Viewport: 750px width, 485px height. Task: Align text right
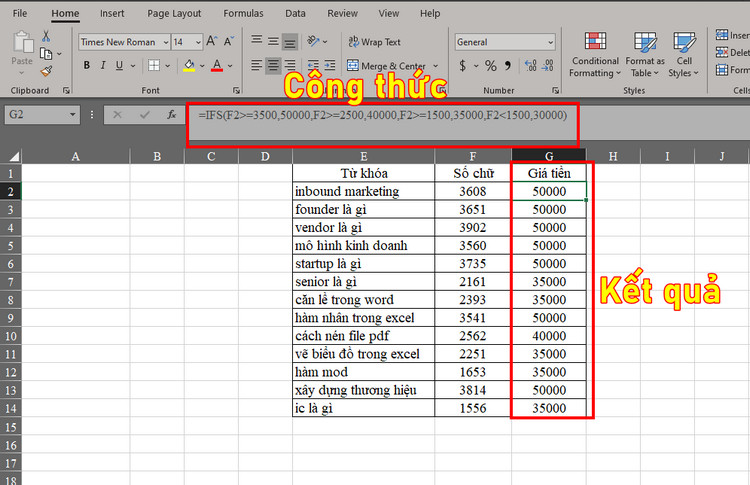click(x=290, y=65)
